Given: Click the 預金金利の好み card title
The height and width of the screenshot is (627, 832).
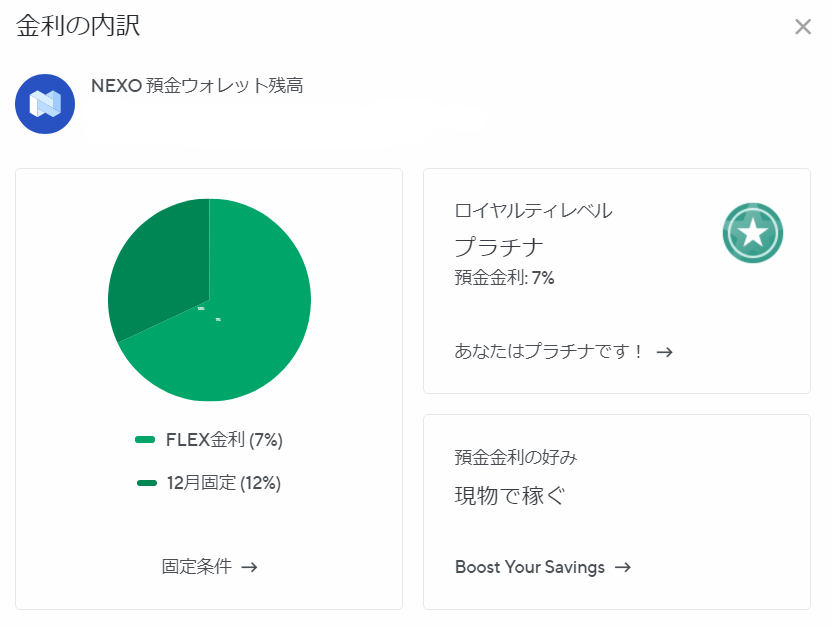Looking at the screenshot, I should click(x=516, y=457).
